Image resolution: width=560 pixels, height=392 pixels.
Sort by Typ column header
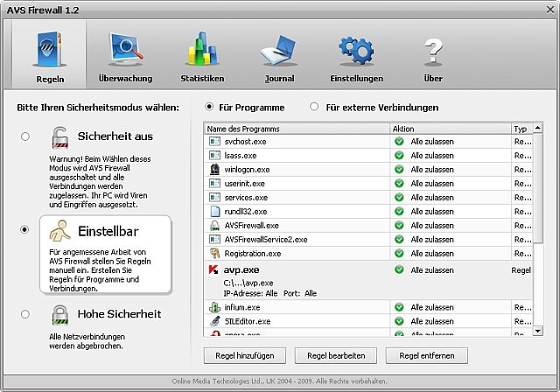click(521, 129)
